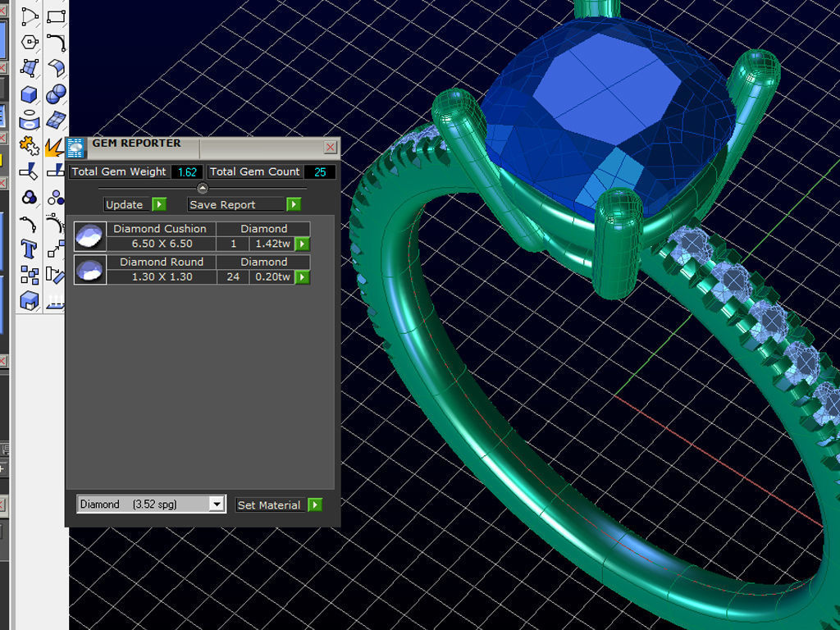The width and height of the screenshot is (840, 630).
Task: Click the cube analysis tool
Action: click(x=29, y=301)
